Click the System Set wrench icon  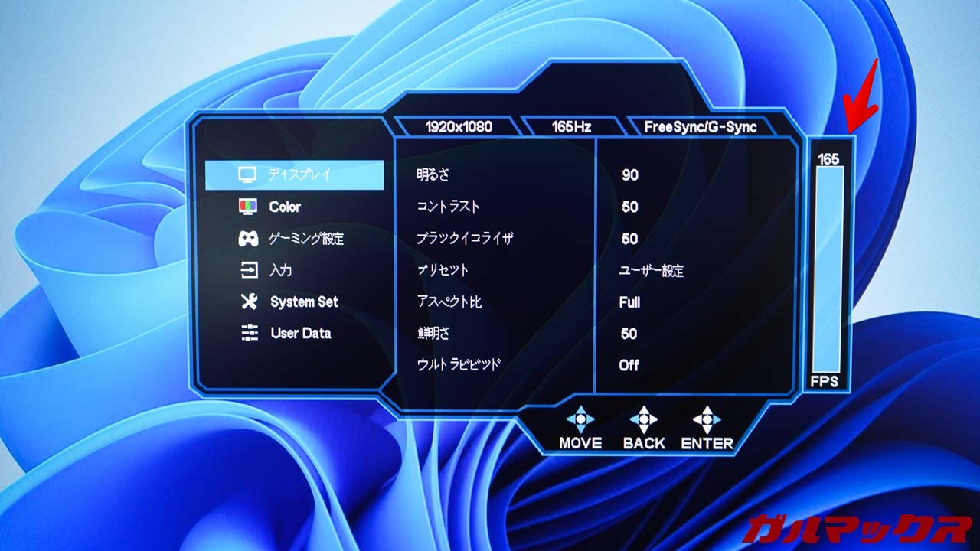(x=250, y=302)
